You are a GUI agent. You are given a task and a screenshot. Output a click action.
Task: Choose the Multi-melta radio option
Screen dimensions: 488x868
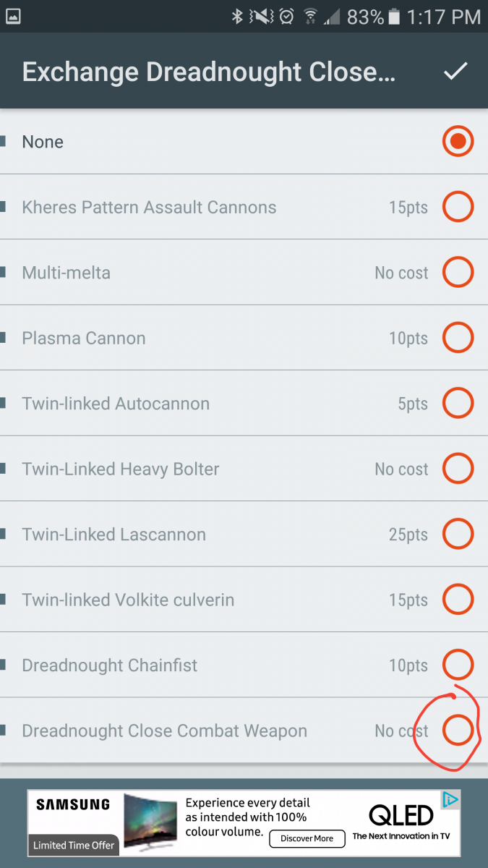click(x=458, y=273)
